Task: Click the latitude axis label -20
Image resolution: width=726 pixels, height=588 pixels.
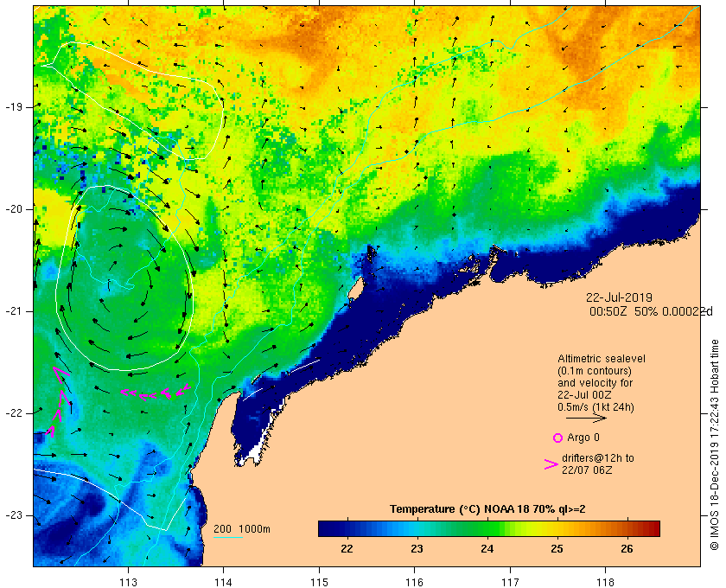Action: [x=14, y=209]
